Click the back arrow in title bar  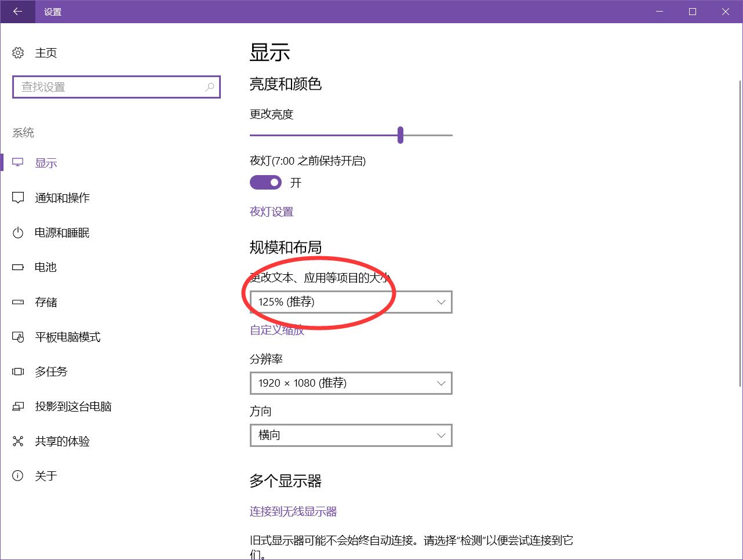(x=17, y=12)
